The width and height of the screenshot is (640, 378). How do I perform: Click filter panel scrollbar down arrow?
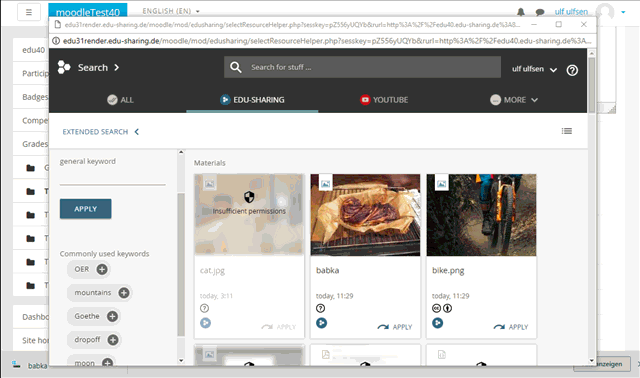coord(181,360)
